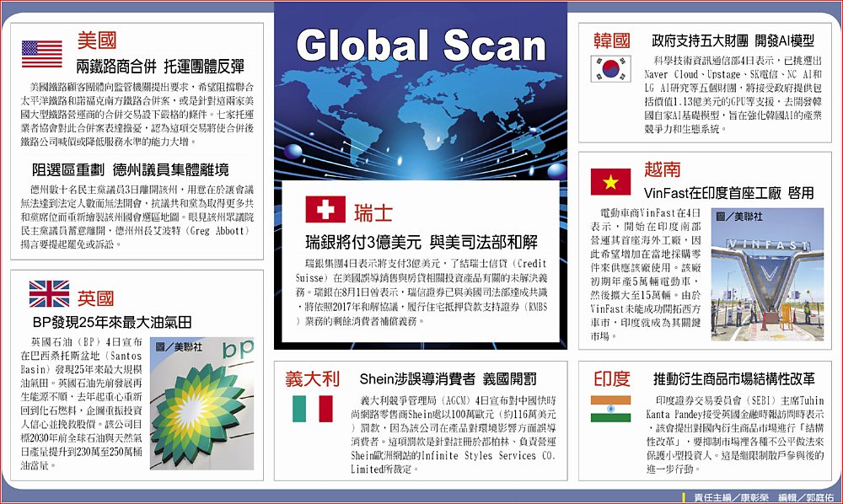The height and width of the screenshot is (504, 843).
Task: Click the Shein fine article body text
Action: pyautogui.click(x=454, y=435)
